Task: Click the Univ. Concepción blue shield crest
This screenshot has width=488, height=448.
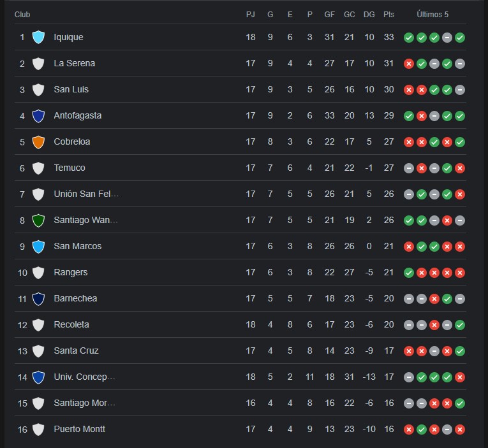Action: pyautogui.click(x=38, y=377)
